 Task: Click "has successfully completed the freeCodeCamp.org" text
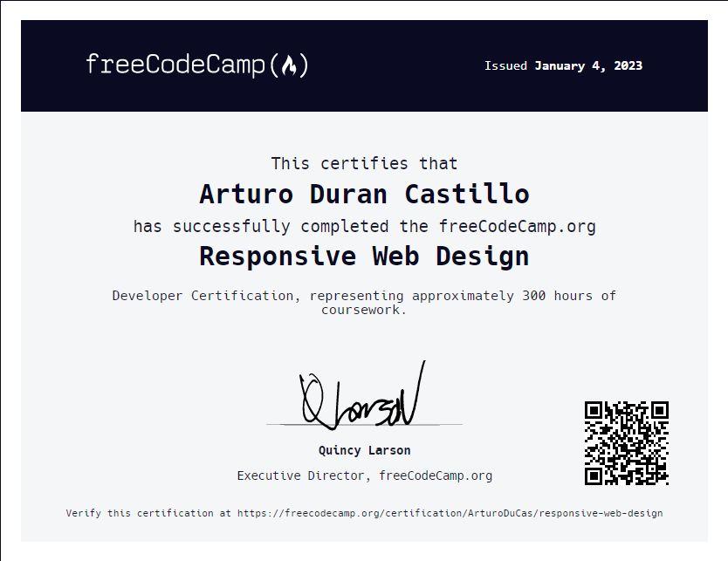coord(365,227)
